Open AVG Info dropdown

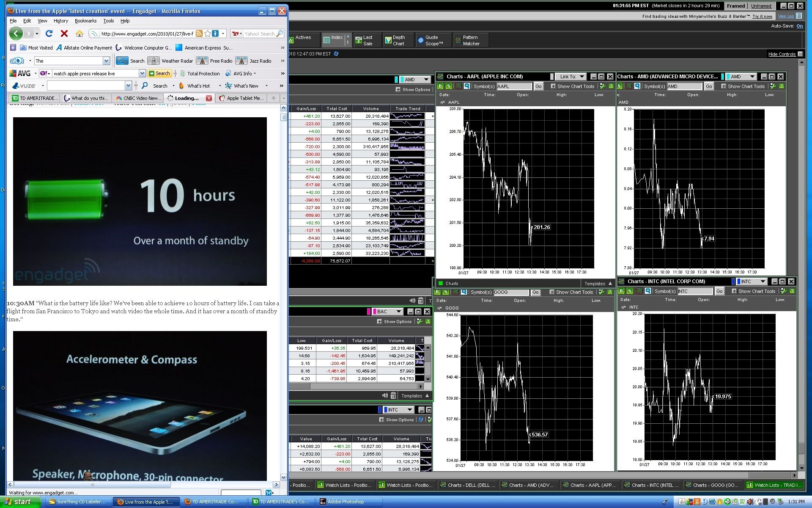click(241, 74)
